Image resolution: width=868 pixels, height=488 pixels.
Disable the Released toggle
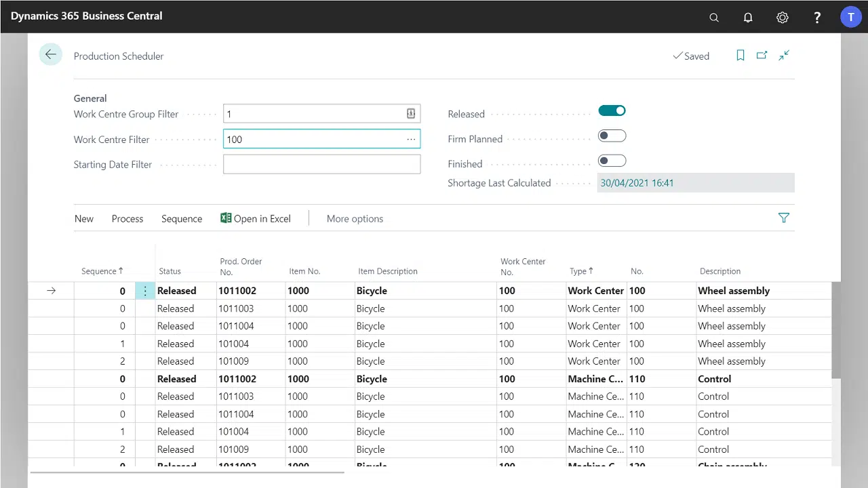[x=612, y=110]
